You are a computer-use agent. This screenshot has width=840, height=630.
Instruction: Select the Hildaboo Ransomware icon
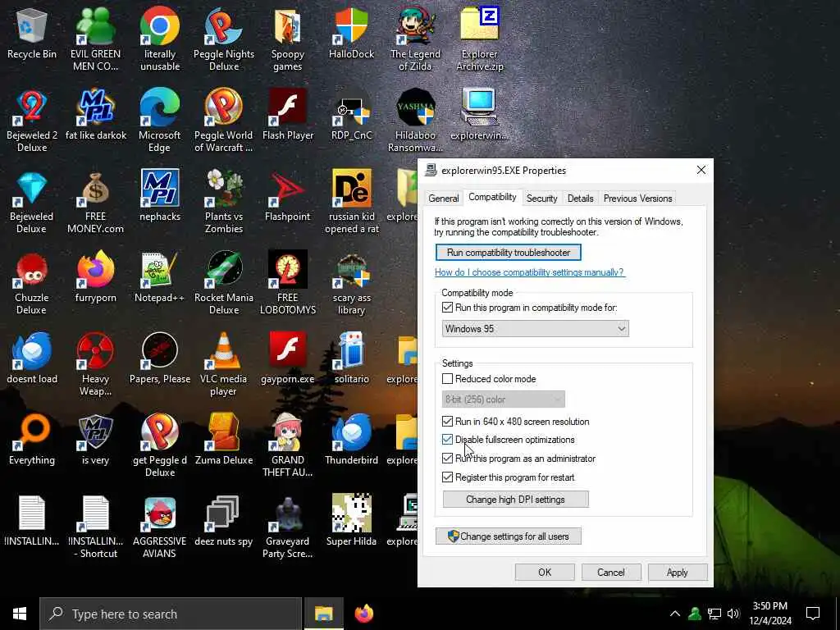click(x=415, y=121)
